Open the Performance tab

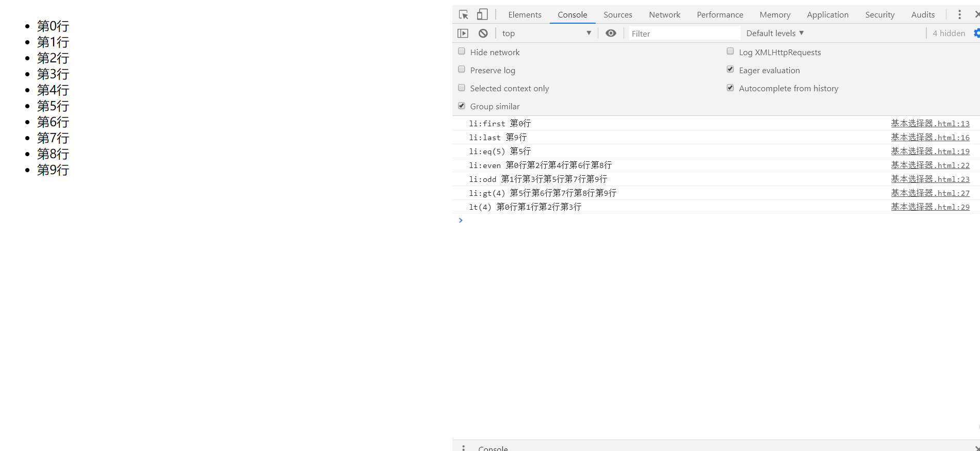[x=720, y=15]
